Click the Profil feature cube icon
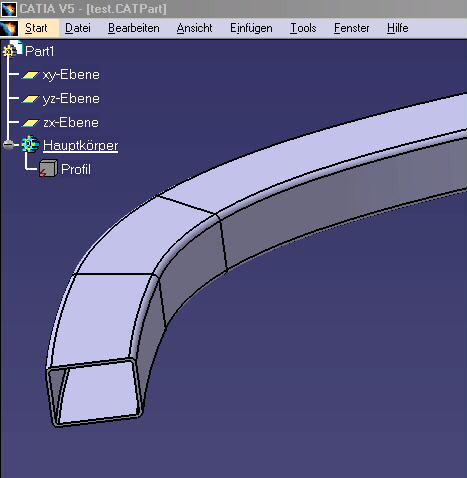 pos(48,168)
